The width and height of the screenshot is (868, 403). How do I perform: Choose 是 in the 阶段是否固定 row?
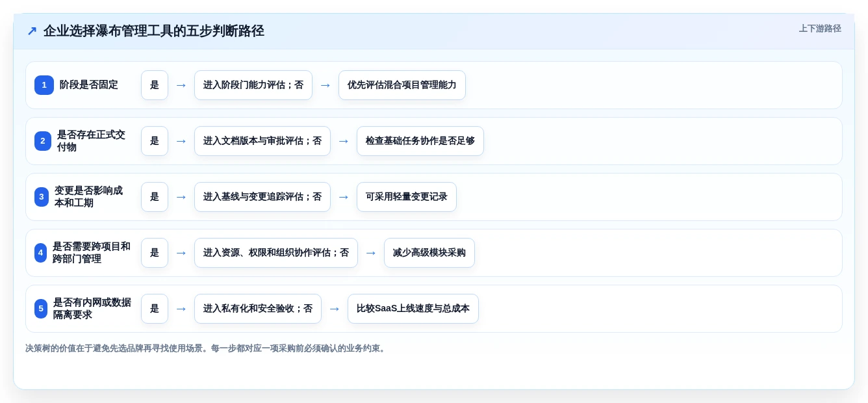click(155, 85)
